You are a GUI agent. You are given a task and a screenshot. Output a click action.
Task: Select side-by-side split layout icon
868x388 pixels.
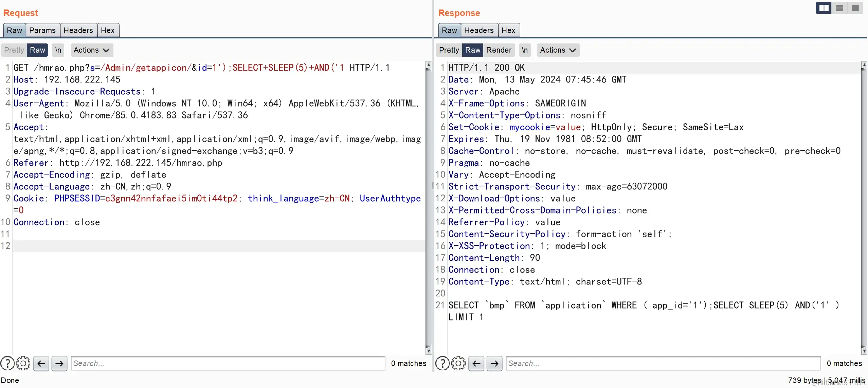point(824,8)
